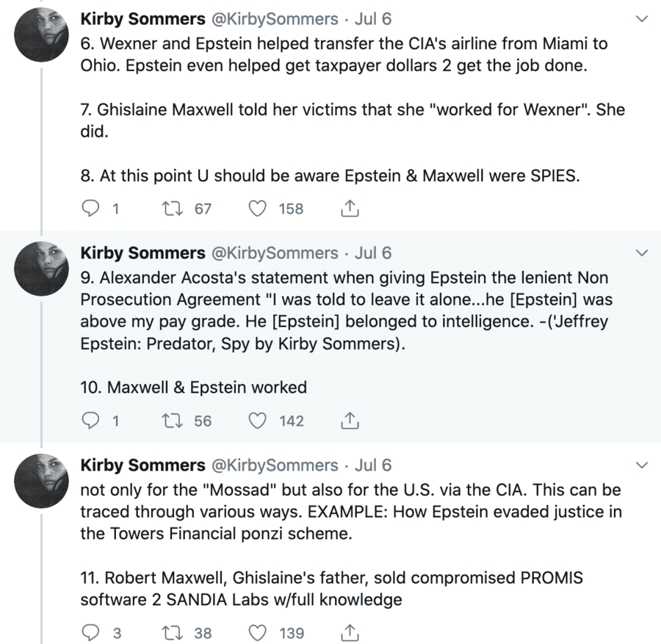Image resolution: width=661 pixels, height=644 pixels.
Task: Share the Alexander Acosta tweet
Action: (x=350, y=421)
